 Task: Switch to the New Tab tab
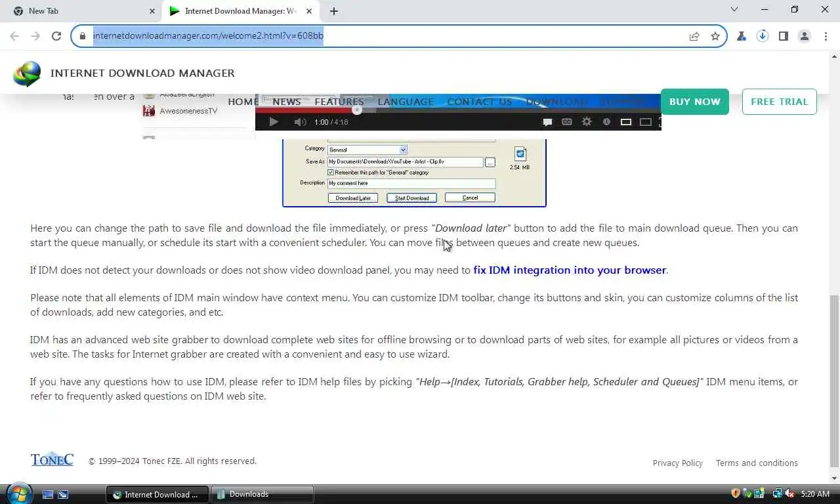(x=81, y=11)
